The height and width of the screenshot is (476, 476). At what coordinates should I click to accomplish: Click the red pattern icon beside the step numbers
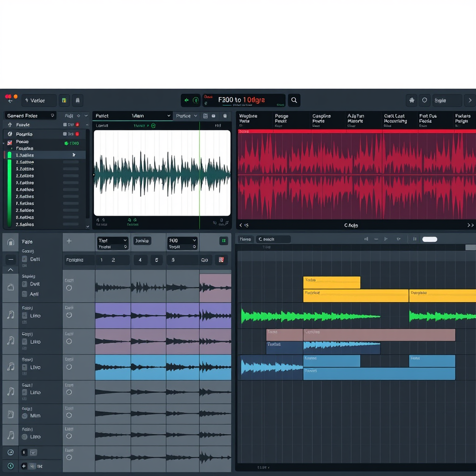point(222,260)
